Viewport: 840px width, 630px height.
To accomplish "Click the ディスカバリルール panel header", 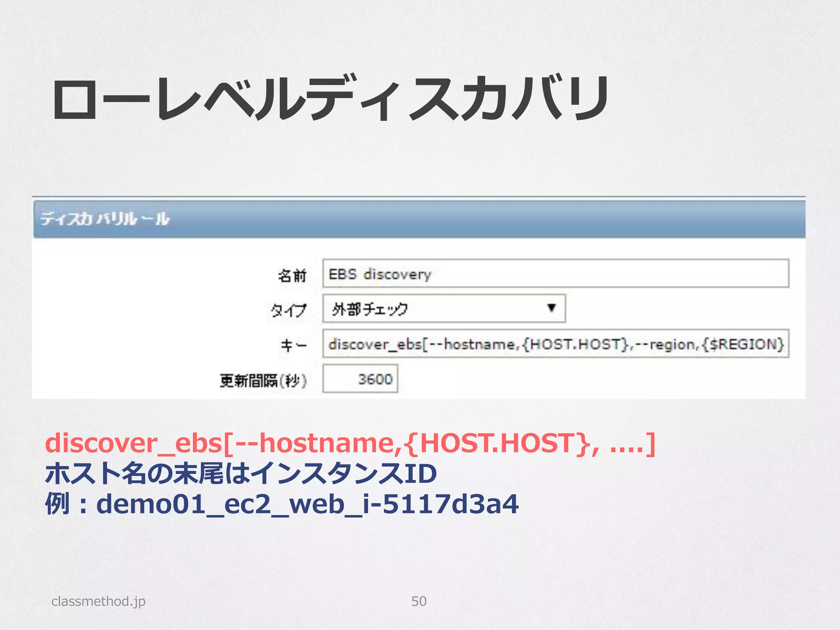I will [419, 219].
